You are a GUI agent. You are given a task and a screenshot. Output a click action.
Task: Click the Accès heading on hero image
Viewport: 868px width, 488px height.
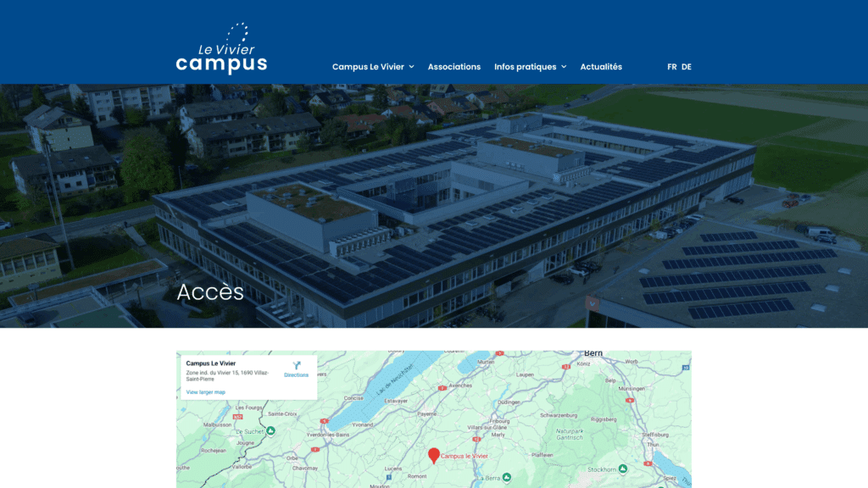tap(210, 291)
